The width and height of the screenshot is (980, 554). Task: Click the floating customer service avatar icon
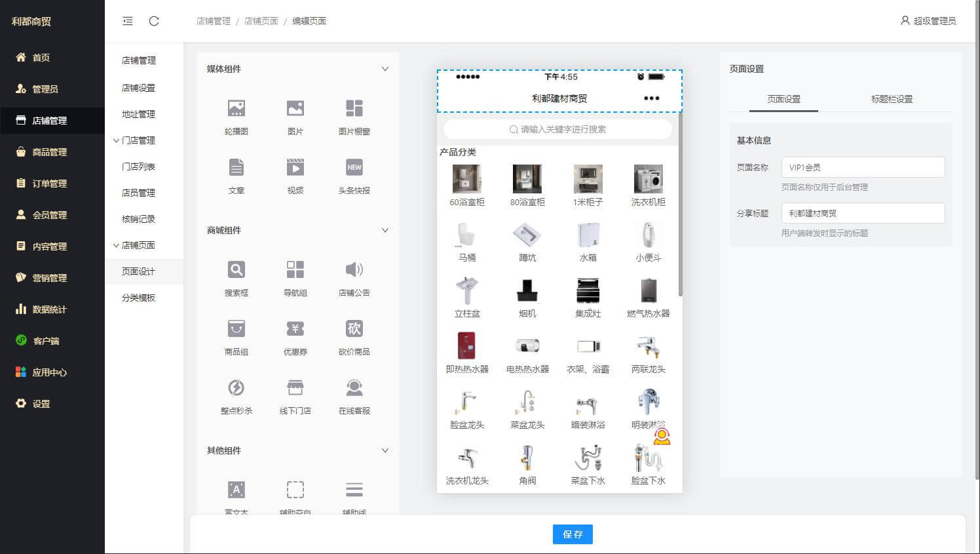click(x=662, y=437)
